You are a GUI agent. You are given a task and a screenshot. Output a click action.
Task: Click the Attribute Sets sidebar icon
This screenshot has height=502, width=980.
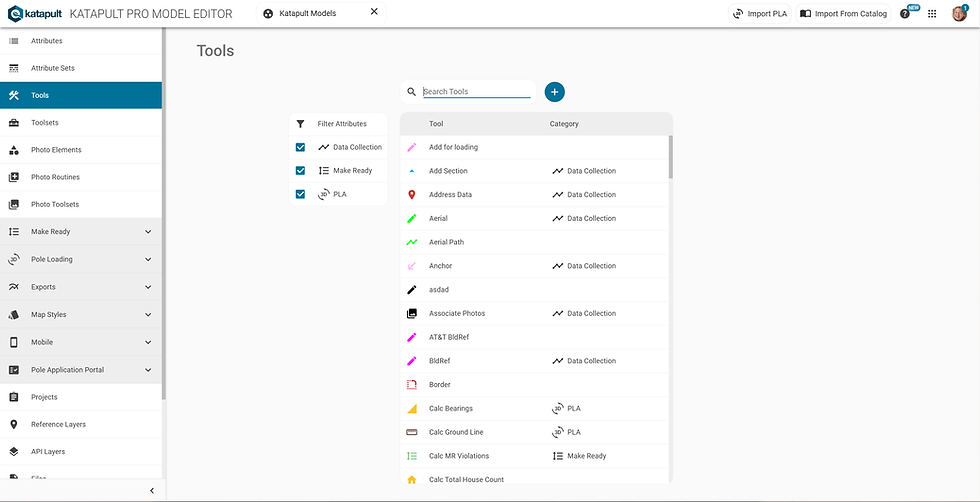[x=14, y=68]
